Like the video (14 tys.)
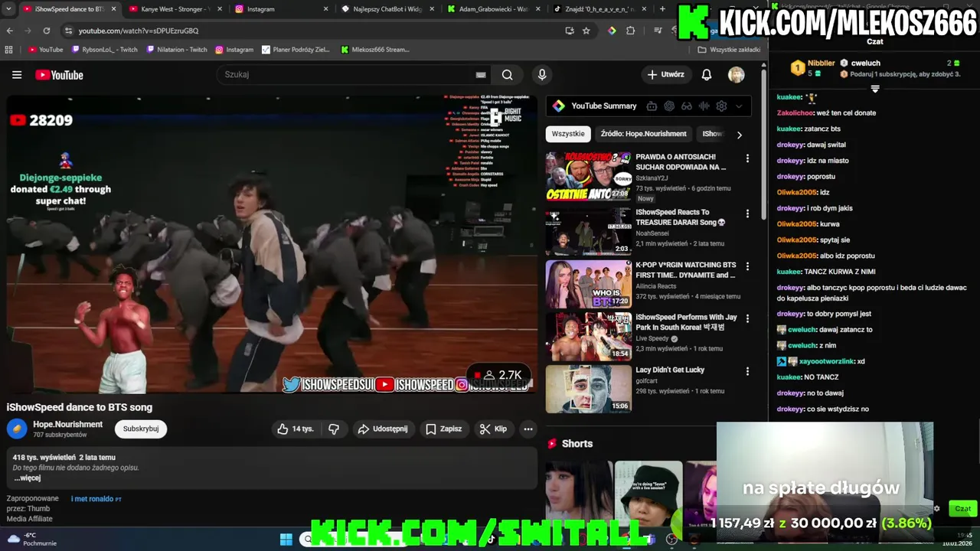980x551 pixels. [x=296, y=429]
